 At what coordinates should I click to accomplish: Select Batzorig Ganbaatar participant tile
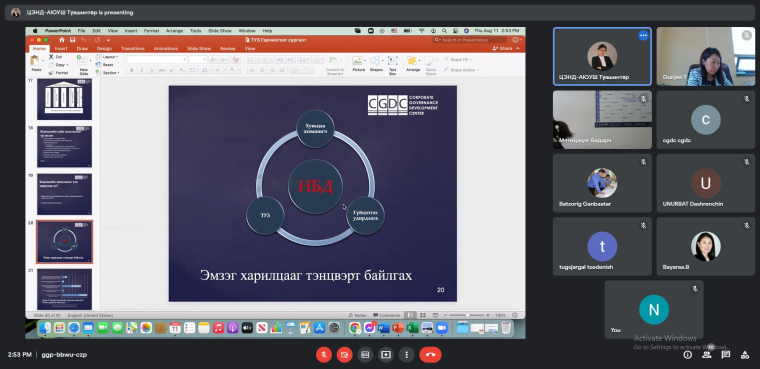tap(602, 183)
